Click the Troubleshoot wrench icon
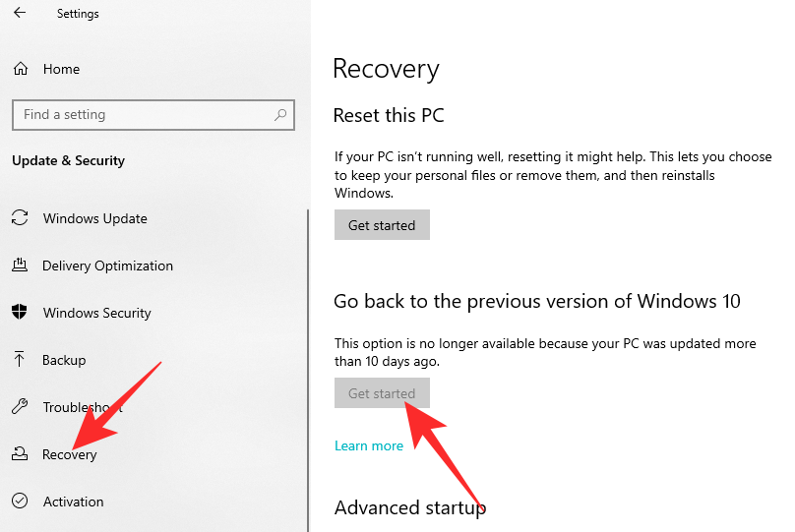The width and height of the screenshot is (795, 532). (20, 407)
